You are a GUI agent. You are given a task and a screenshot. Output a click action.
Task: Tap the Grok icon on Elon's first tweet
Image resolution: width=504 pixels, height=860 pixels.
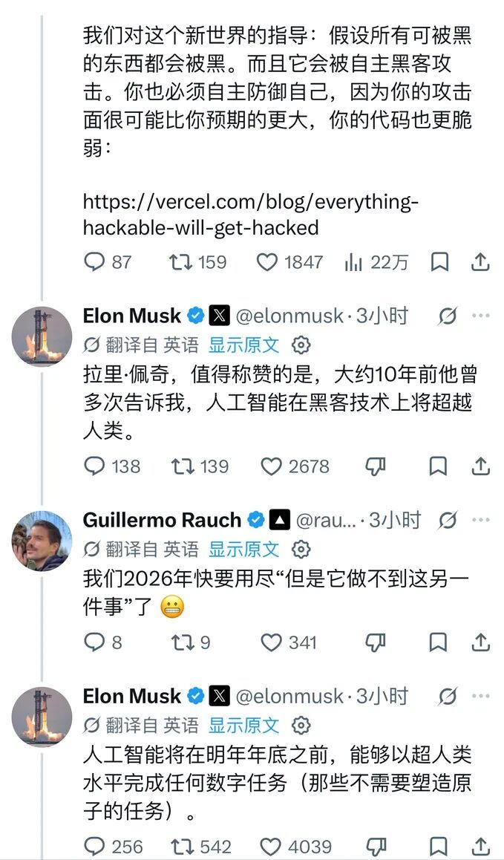coord(448,316)
